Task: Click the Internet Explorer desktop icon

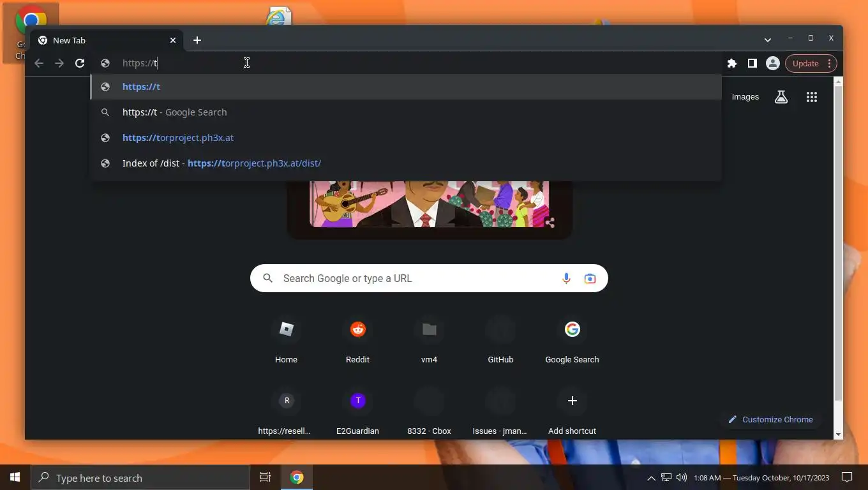Action: pos(278,17)
